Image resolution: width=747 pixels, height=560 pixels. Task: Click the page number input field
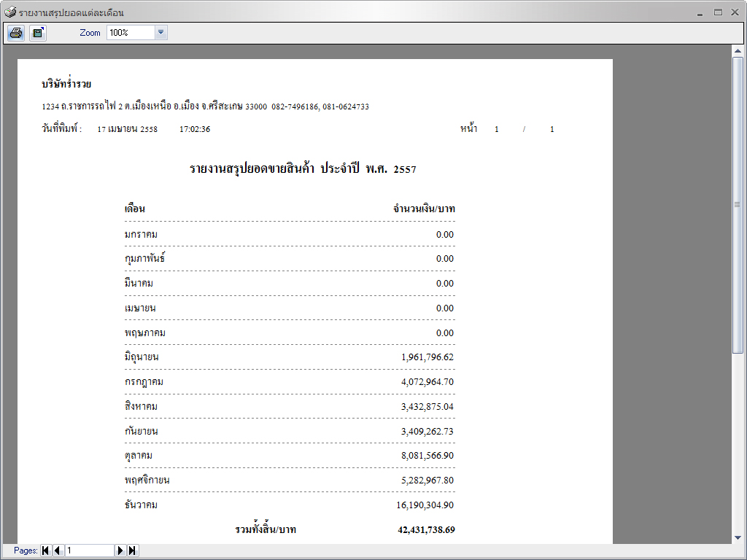pyautogui.click(x=90, y=551)
